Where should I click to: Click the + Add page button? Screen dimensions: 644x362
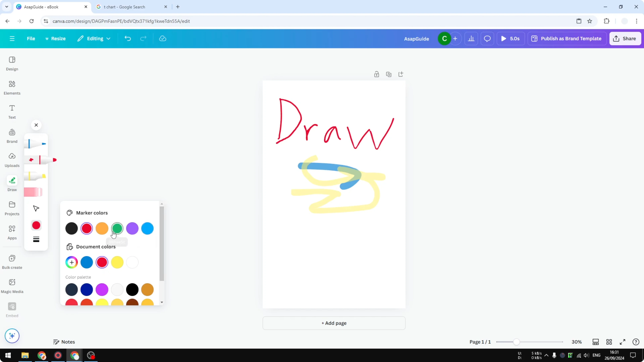click(x=334, y=323)
